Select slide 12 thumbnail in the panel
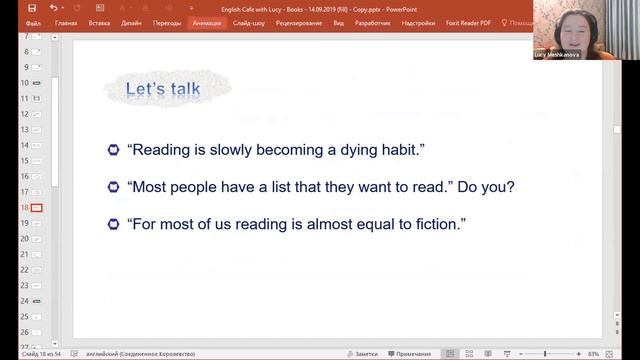Screen dimensions: 640x360 tap(36, 114)
